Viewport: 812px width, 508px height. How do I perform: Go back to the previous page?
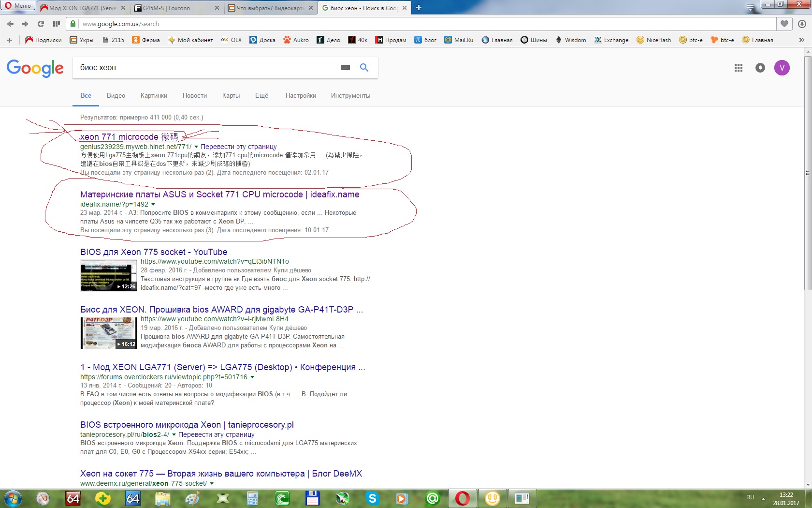point(10,24)
